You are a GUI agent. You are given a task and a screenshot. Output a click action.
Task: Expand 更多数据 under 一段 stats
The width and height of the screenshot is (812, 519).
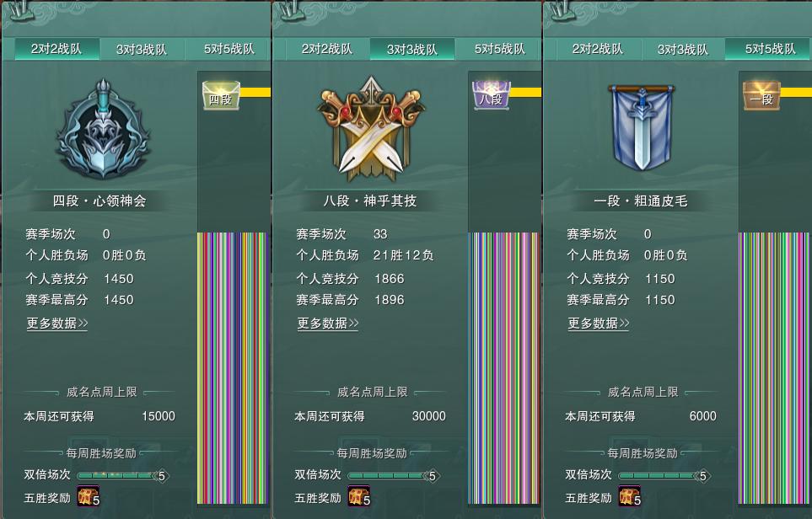coord(598,324)
